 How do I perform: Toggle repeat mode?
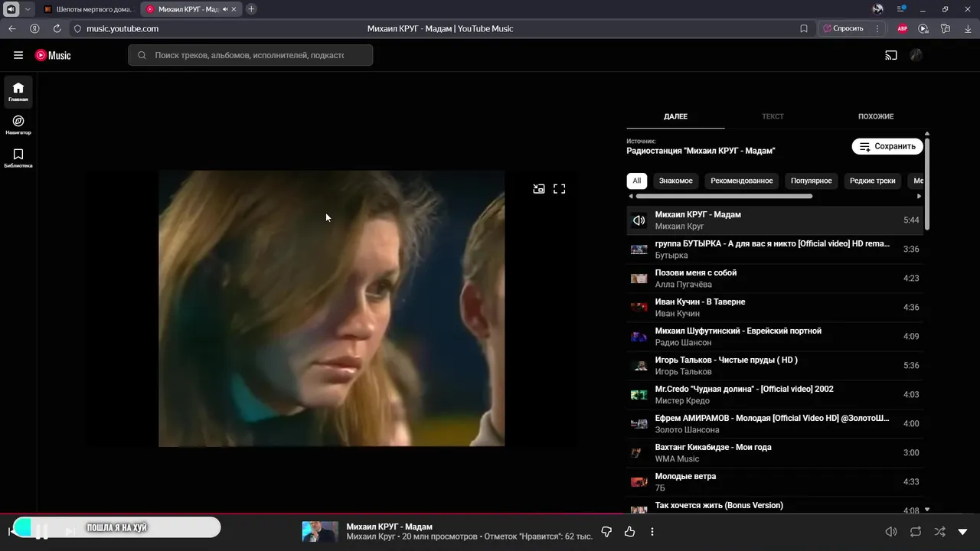916,532
